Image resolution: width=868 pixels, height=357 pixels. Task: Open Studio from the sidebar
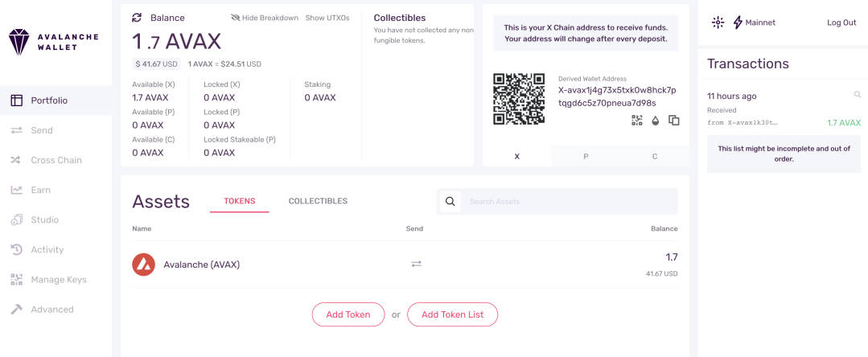56,220
